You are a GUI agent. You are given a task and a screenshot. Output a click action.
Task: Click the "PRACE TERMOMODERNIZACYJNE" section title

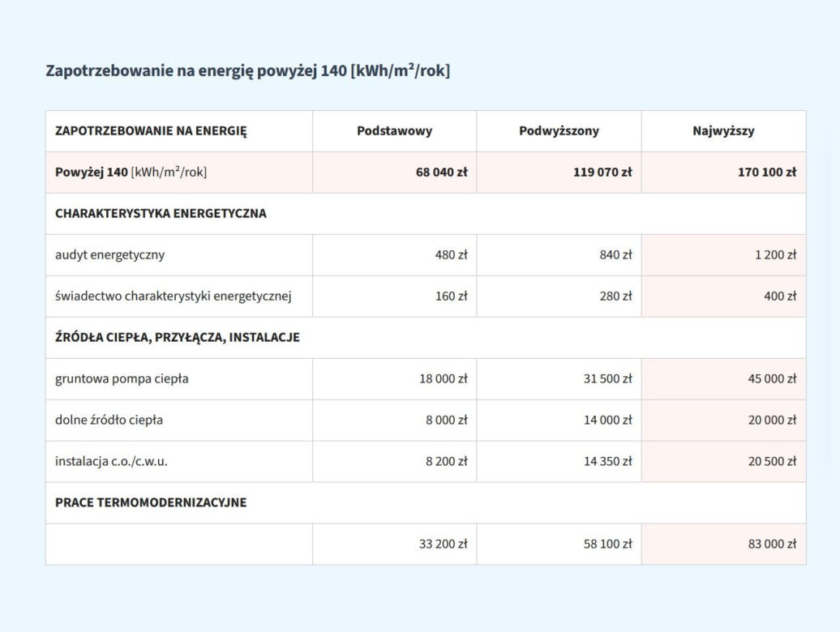coord(151,502)
